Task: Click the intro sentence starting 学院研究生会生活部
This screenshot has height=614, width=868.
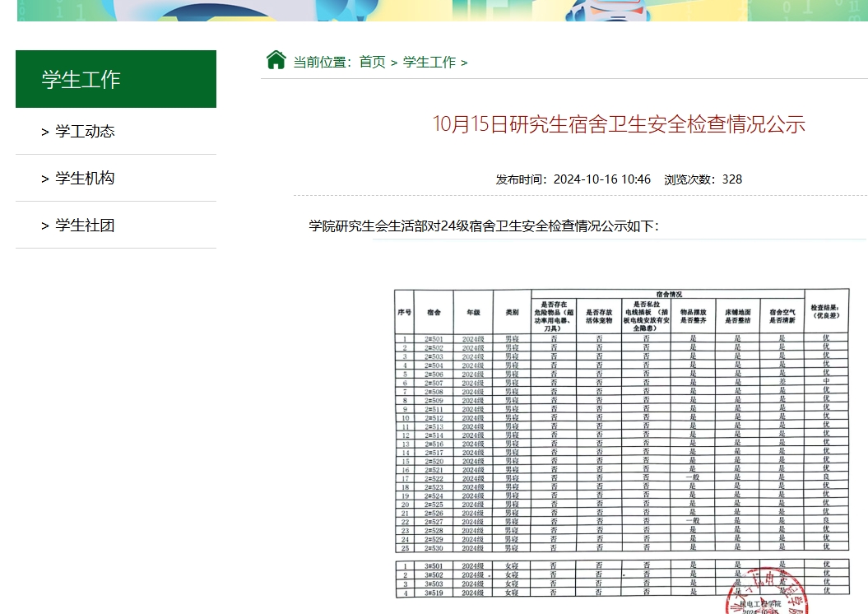Action: point(484,226)
